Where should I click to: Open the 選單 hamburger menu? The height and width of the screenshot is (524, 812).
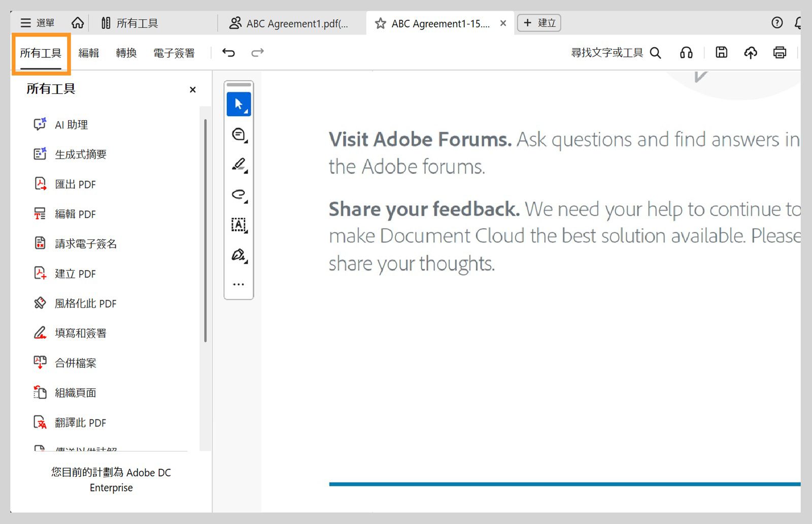tap(37, 23)
